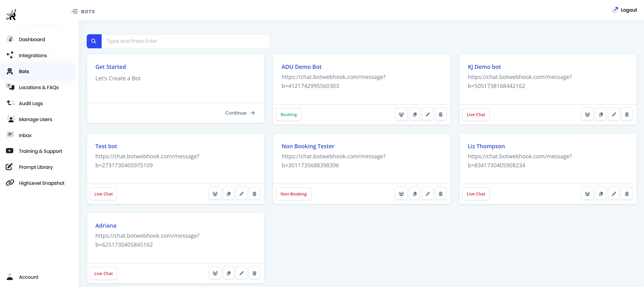The width and height of the screenshot is (644, 287).
Task: Open the Adriana title link
Action: (106, 226)
